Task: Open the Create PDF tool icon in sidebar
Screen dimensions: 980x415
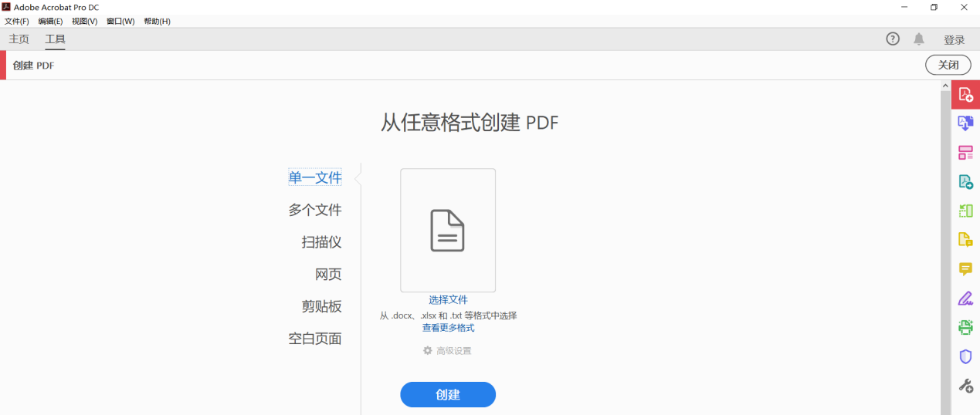Action: coord(965,95)
